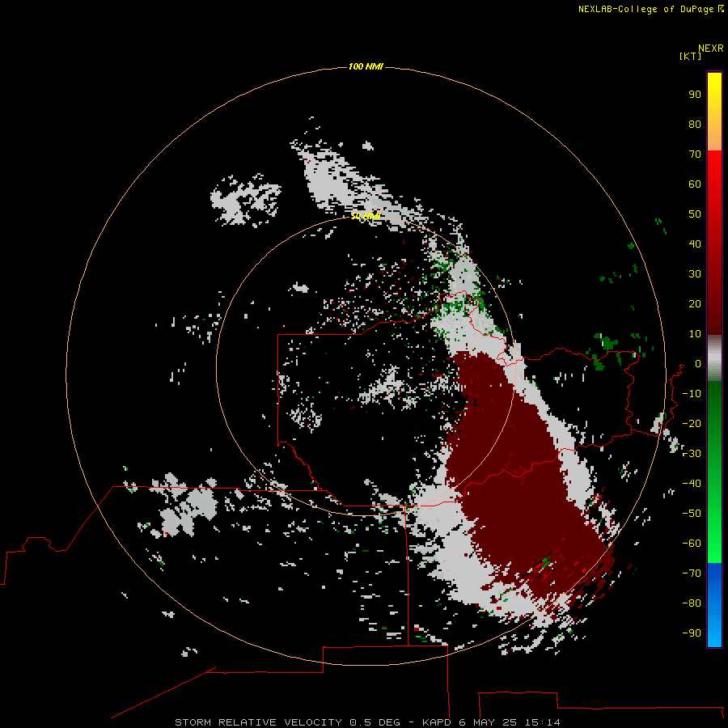Click the yellow top segment of the color bar
728x728 pixels.
(x=714, y=112)
